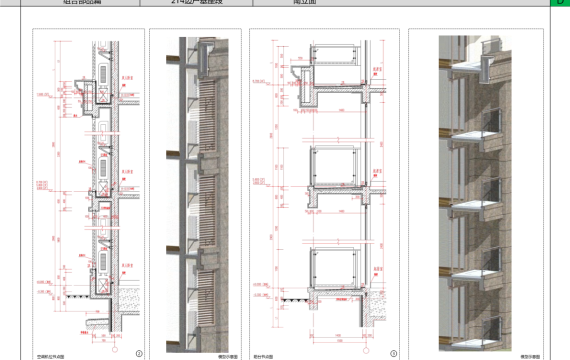The height and width of the screenshot is (360, 570).
Task: Click the break-line symbol between upper balcony floors
Action: (x=338, y=139)
